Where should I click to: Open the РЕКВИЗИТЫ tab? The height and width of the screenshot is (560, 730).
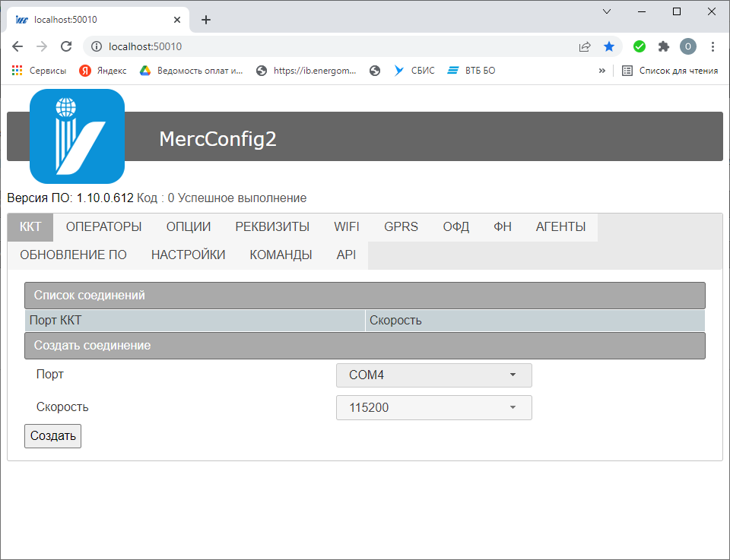[x=272, y=227]
